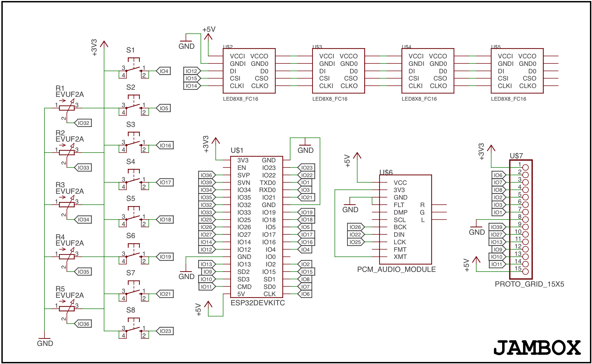592x364 pixels.
Task: Click the IO14 net label at U$2 CLKI input
Action: (x=192, y=86)
